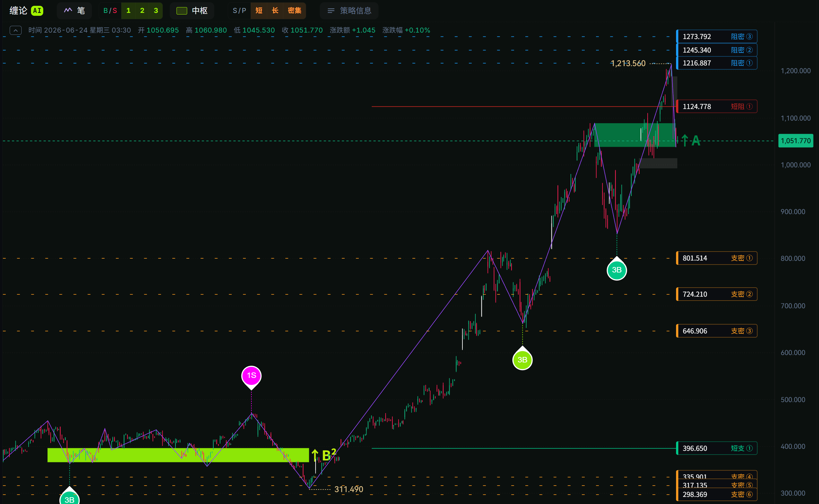This screenshot has width=819, height=504.
Task: Toggle B/S point type 2
Action: pyautogui.click(x=142, y=11)
